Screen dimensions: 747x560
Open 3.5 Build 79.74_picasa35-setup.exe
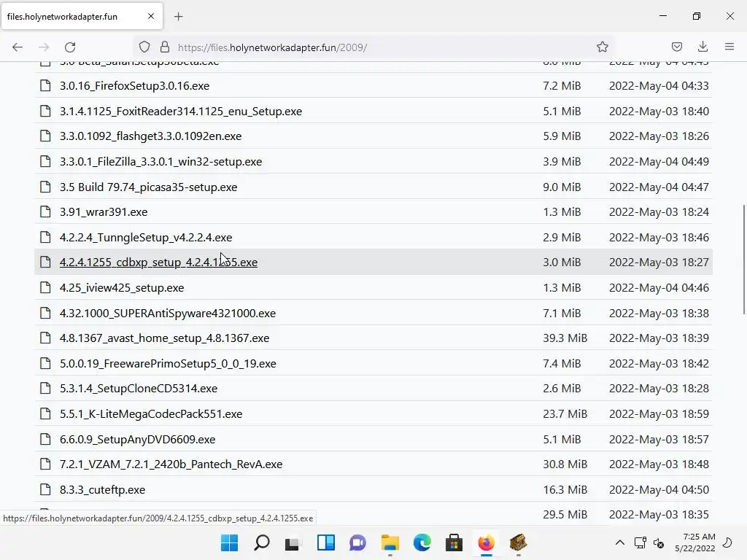click(148, 187)
